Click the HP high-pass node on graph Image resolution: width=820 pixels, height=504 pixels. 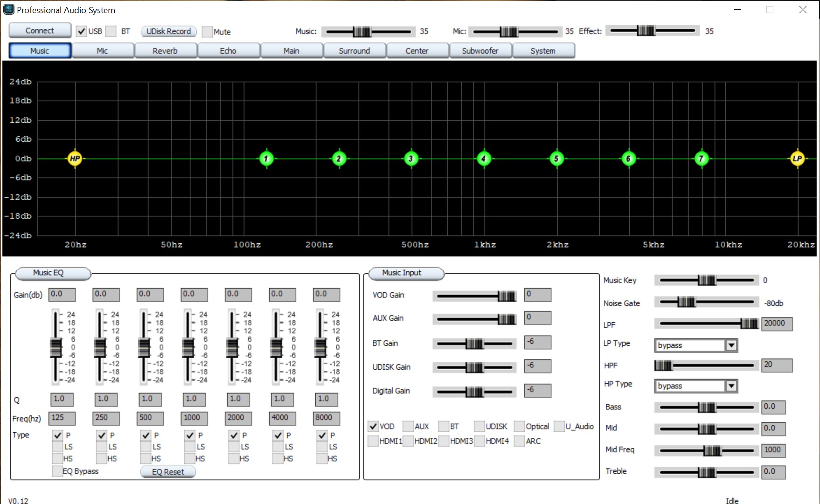75,159
